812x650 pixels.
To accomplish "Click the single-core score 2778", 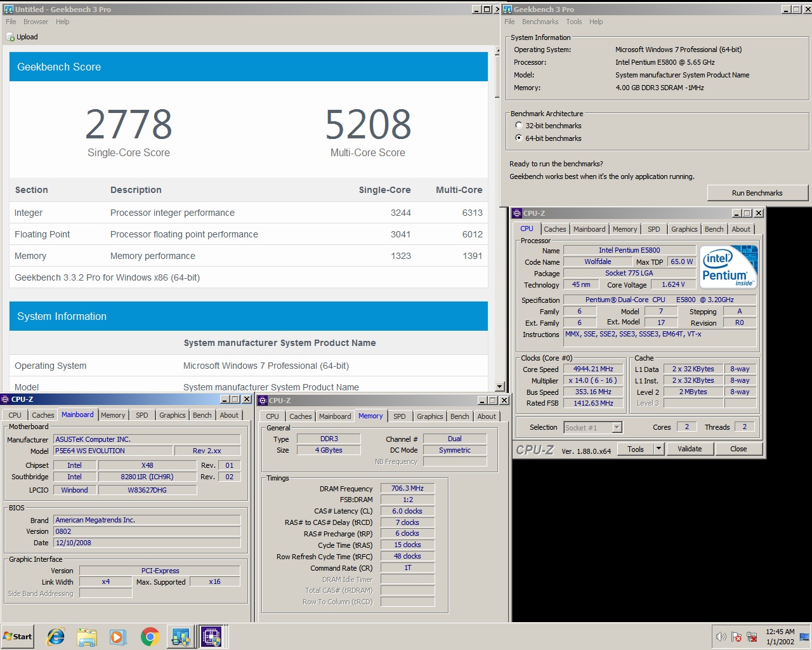I will (129, 124).
